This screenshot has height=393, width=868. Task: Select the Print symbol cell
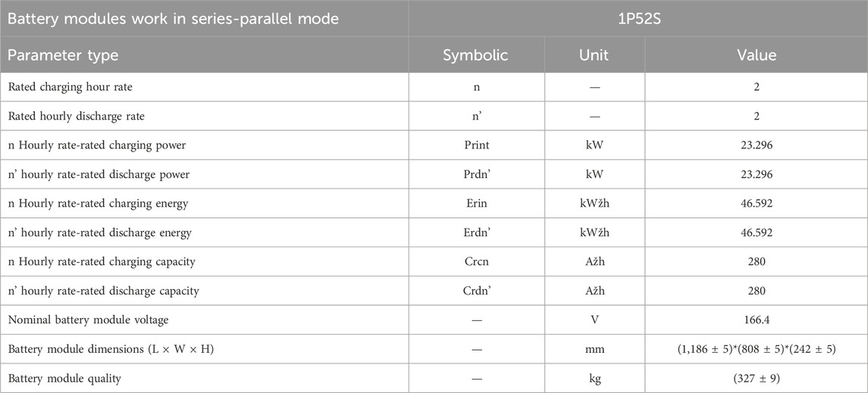pyautogui.click(x=476, y=145)
